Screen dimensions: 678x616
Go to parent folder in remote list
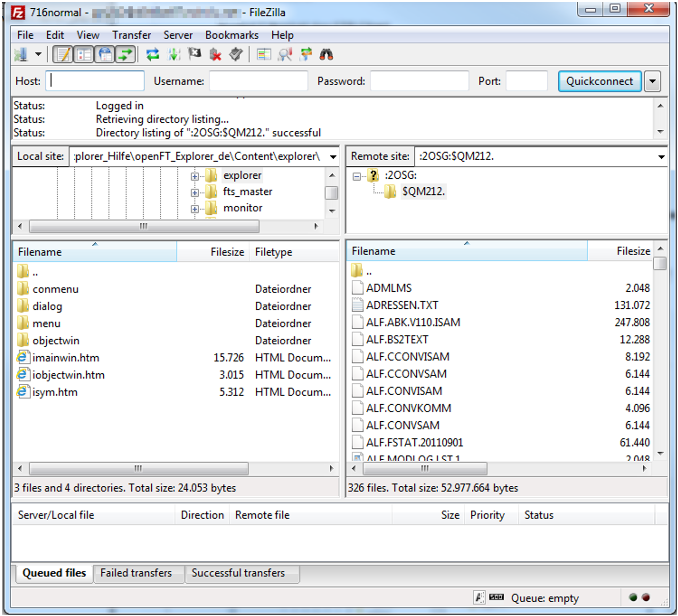tap(361, 271)
